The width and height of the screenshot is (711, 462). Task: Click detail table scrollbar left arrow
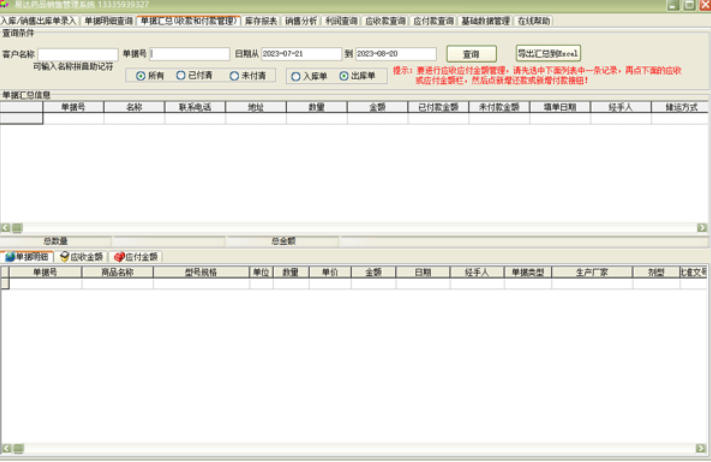click(6, 448)
